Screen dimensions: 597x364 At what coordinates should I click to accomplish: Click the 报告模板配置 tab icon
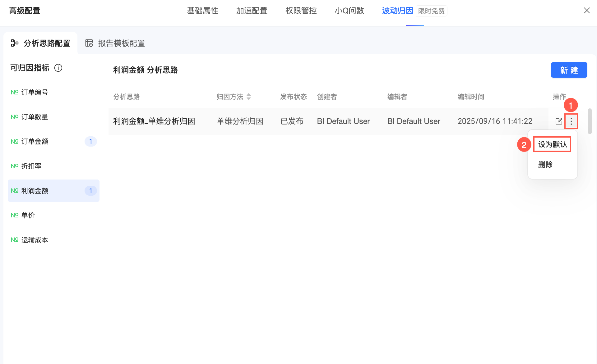[89, 43]
